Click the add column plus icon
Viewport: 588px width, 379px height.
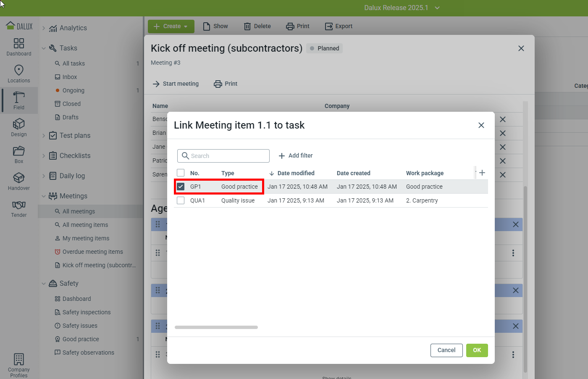pos(482,173)
